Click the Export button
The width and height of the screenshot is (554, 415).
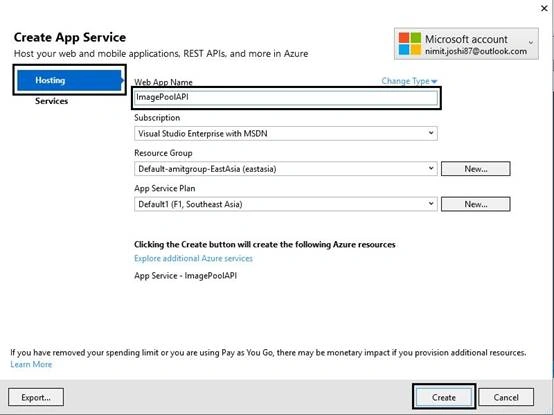(36, 397)
